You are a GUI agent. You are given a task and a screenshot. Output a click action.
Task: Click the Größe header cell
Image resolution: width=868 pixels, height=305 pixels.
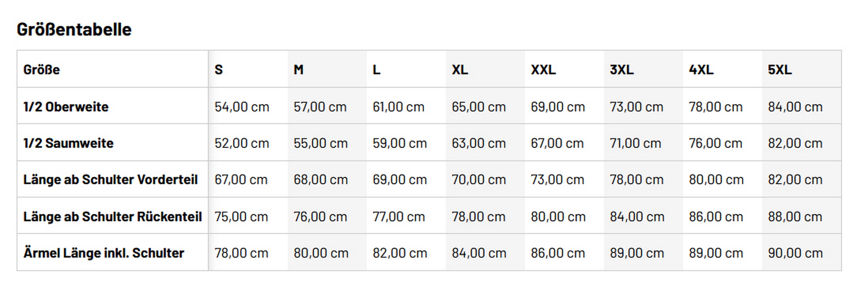41,70
